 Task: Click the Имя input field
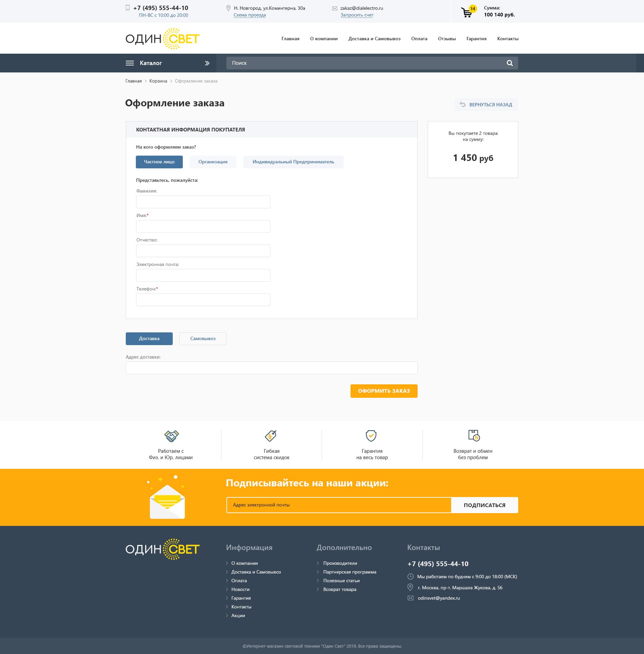(203, 226)
